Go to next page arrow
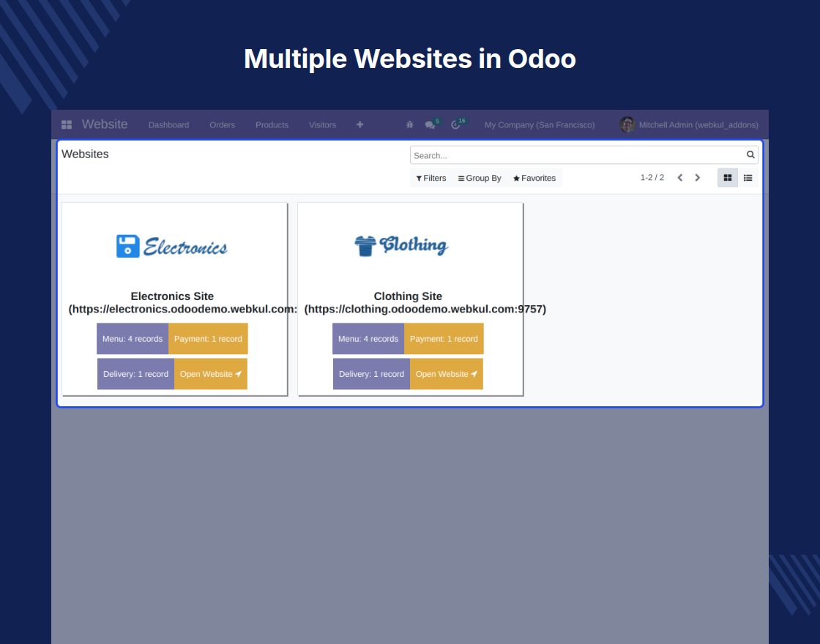820x644 pixels. click(x=697, y=178)
